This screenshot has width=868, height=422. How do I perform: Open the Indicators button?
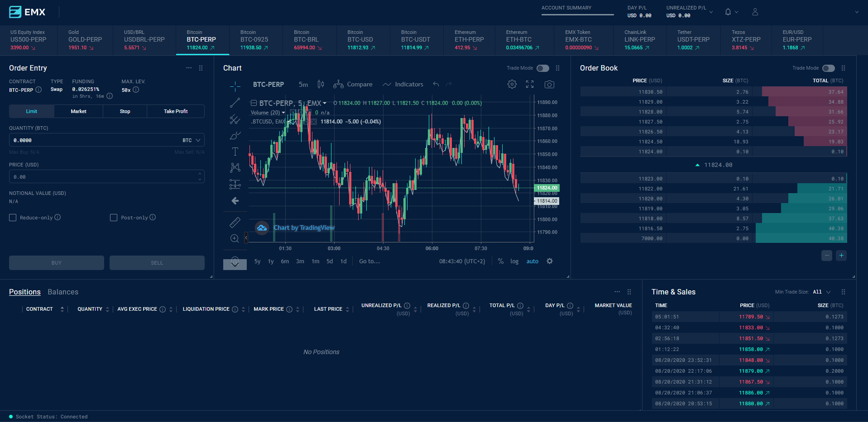point(403,84)
